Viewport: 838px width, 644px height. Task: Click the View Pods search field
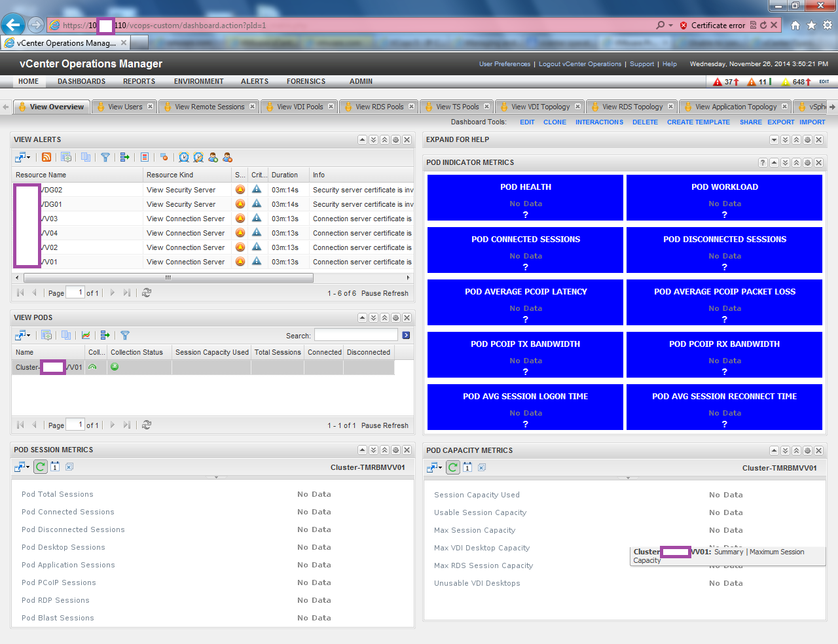point(355,335)
